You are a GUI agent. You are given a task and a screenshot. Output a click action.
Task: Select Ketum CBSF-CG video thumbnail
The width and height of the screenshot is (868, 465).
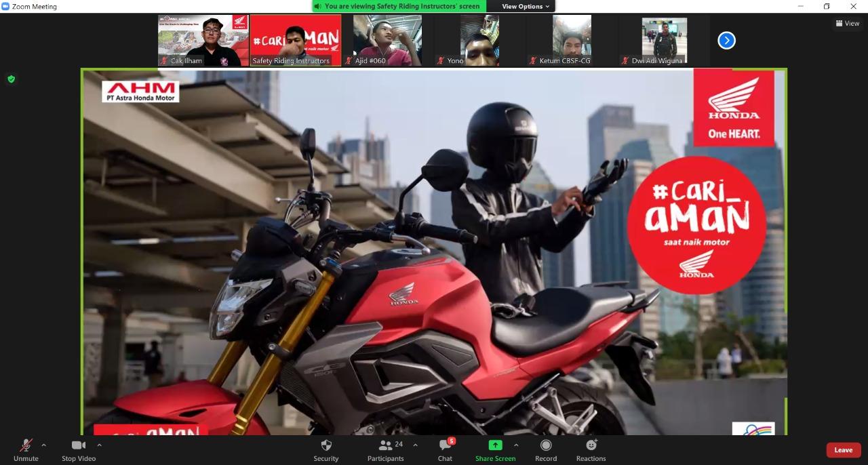tap(572, 41)
